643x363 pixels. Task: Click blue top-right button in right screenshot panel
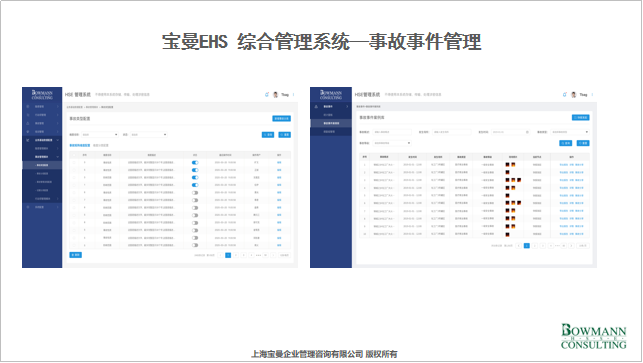click(x=581, y=118)
